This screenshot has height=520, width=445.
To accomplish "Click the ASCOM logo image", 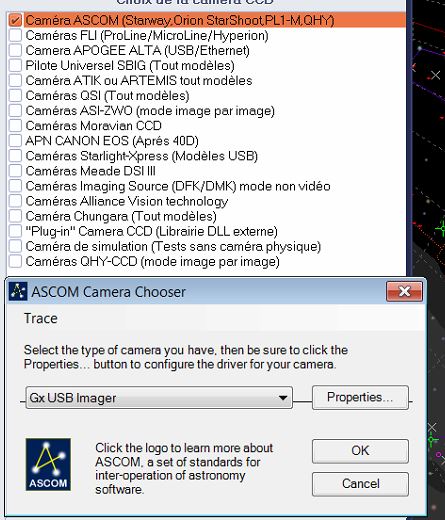I will (48, 464).
